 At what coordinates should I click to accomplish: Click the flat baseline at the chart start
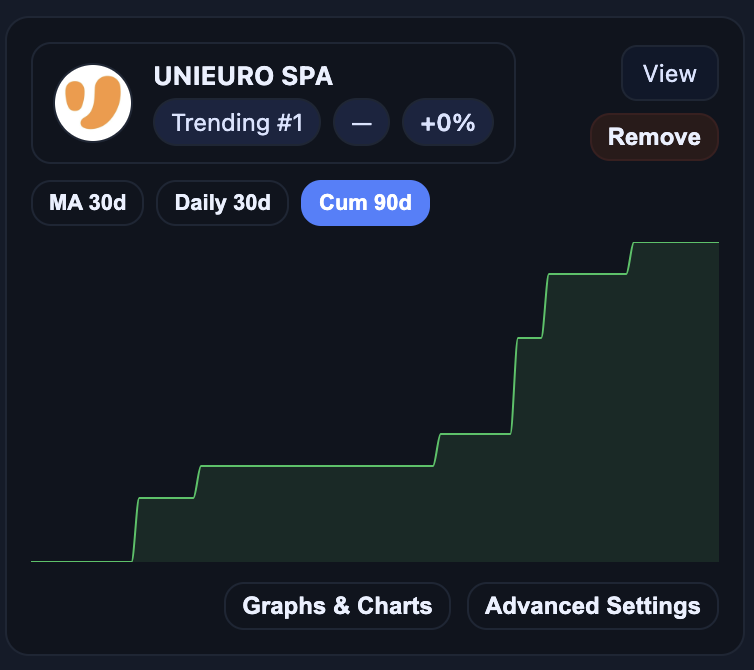click(x=80, y=561)
